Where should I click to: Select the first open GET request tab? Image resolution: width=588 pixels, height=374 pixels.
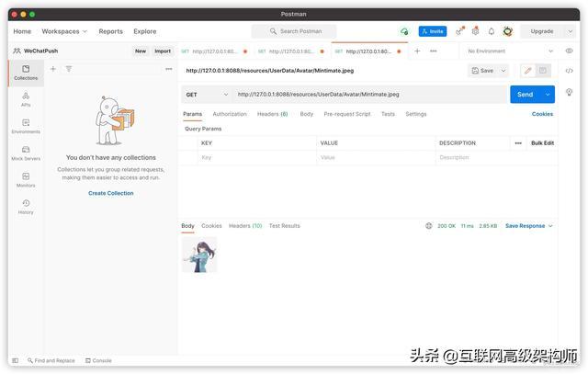click(214, 51)
